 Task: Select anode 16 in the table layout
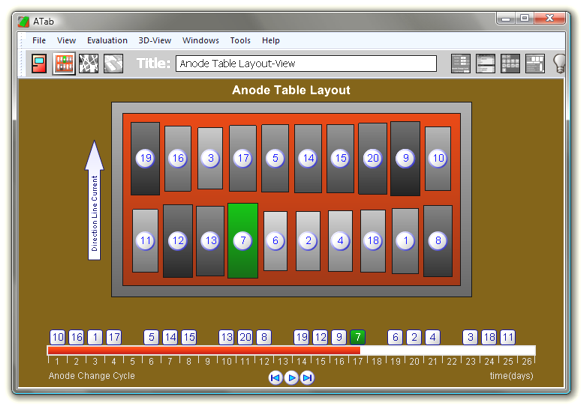(x=178, y=158)
